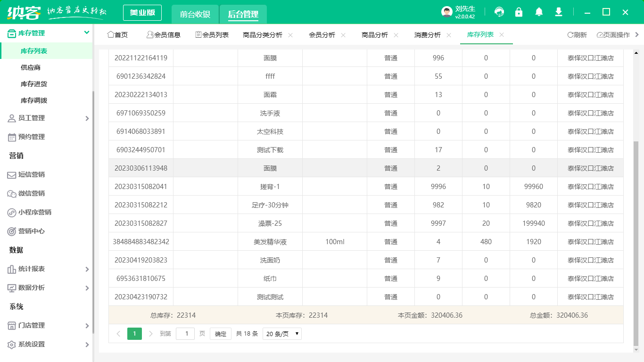The height and width of the screenshot is (362, 644).
Task: Click the download icon in header
Action: [x=559, y=12]
